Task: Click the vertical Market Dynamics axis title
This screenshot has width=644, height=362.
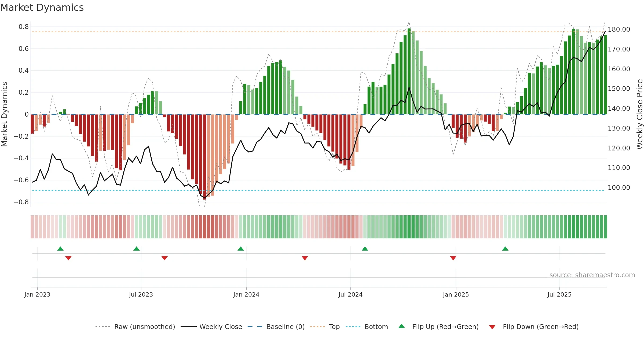Action: (4, 114)
